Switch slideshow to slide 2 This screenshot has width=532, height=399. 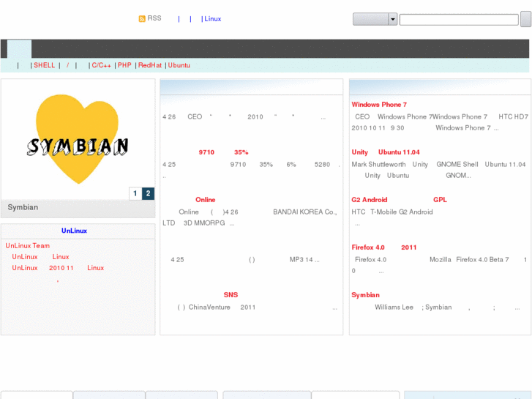[x=148, y=193]
